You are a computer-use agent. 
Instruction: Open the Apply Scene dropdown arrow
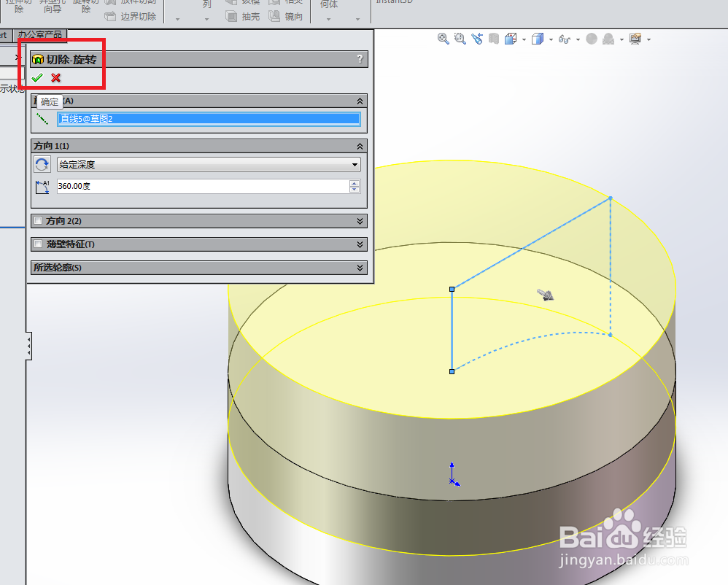click(621, 40)
